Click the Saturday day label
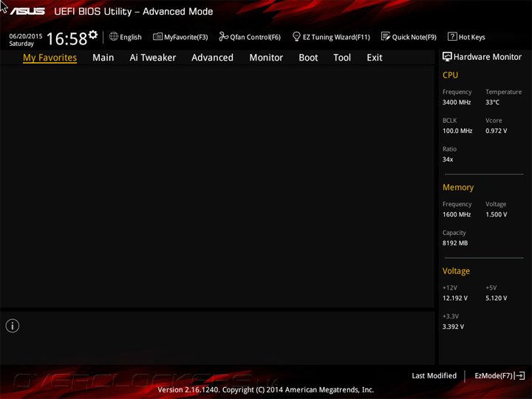 click(21, 44)
